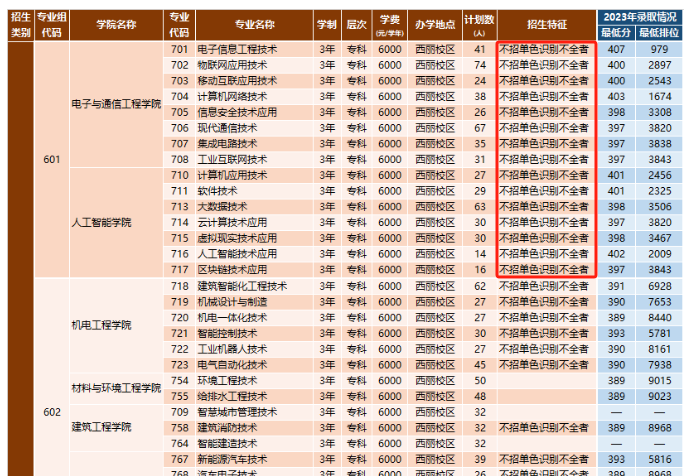Select the major 电气自动化技术
The height and width of the screenshot is (476, 688).
(254, 365)
